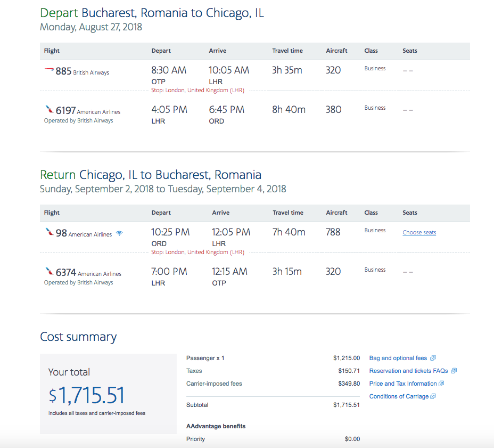The image size is (494, 448).
Task: Click the American Airlines logo beside flight 6374
Action: click(x=50, y=271)
